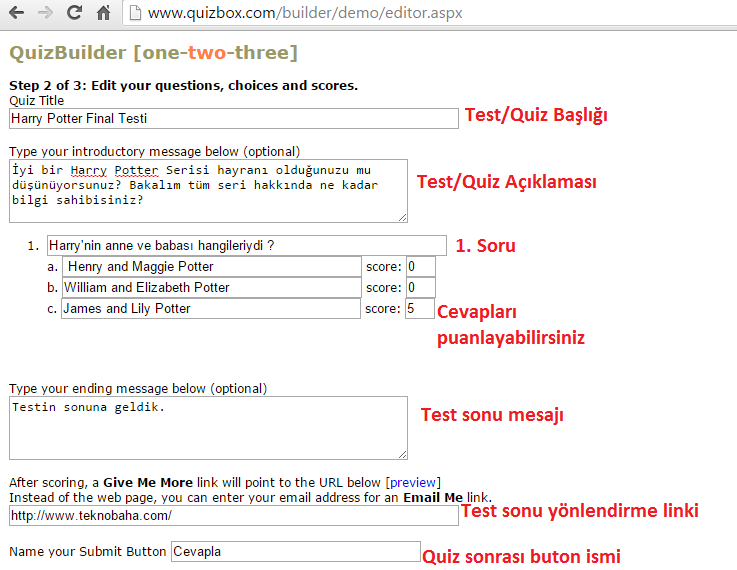The width and height of the screenshot is (737, 570).
Task: Edit choice a Henry and Maggie Potter
Action: [x=212, y=266]
